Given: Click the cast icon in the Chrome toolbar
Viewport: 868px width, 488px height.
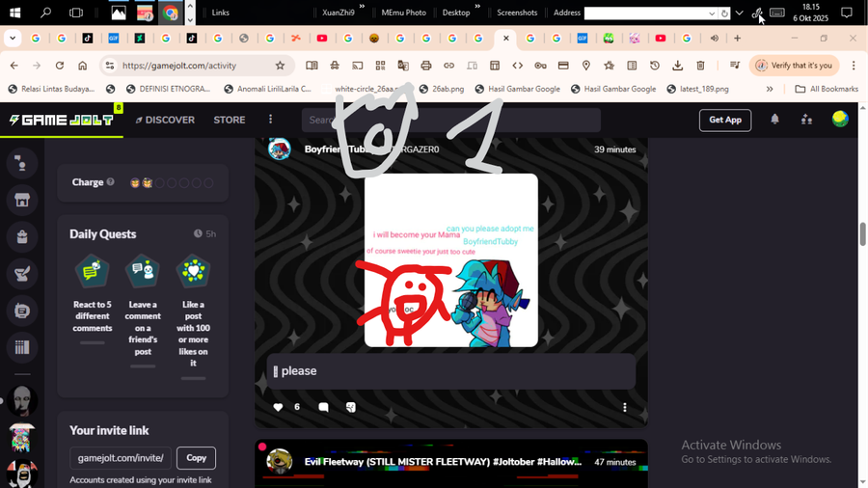Looking at the screenshot, I should [358, 66].
